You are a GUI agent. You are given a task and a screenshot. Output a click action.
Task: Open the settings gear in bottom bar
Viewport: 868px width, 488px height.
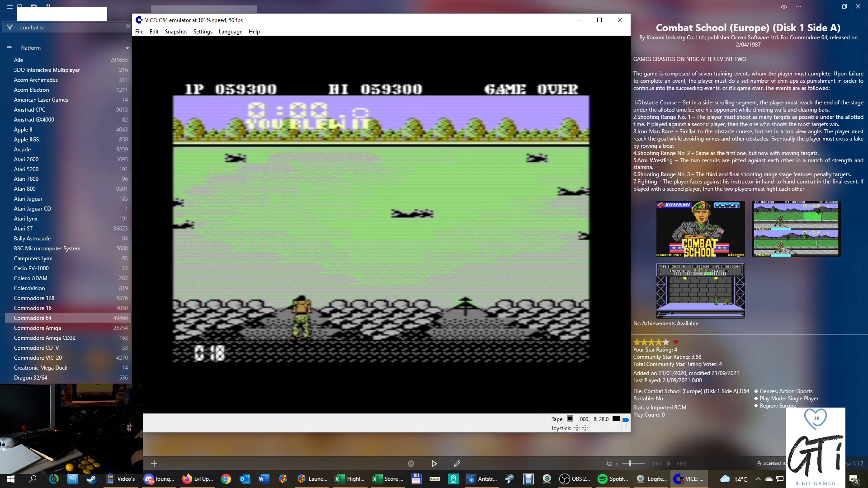coord(411,464)
